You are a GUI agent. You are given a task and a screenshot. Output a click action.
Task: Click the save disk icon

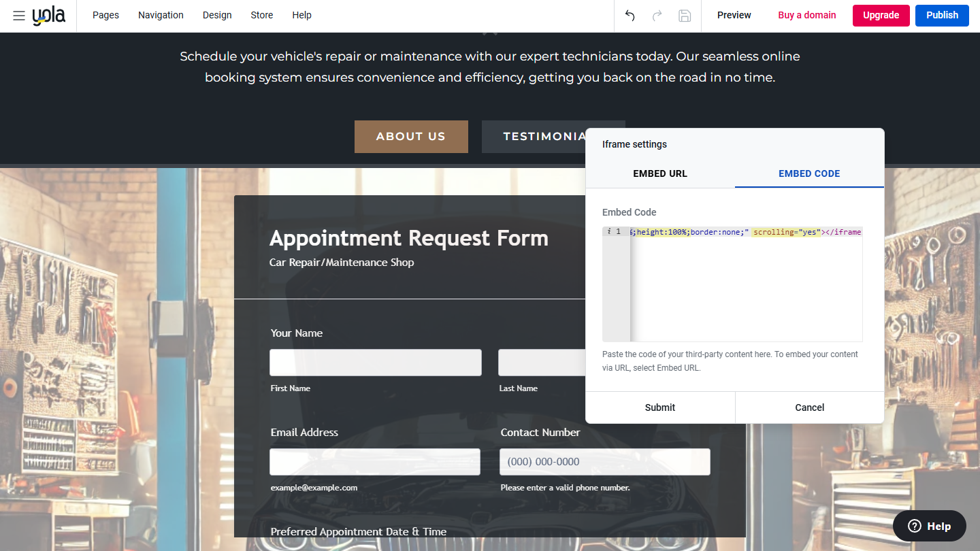click(x=685, y=15)
